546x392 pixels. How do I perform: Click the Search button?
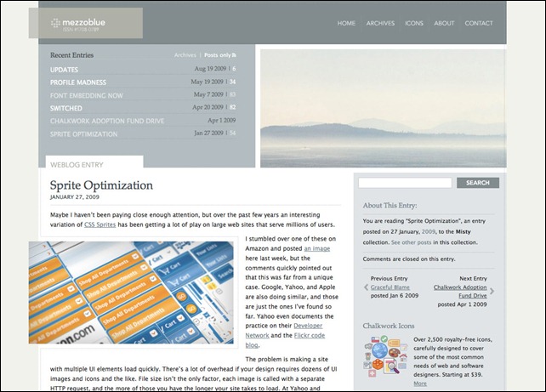coord(478,183)
